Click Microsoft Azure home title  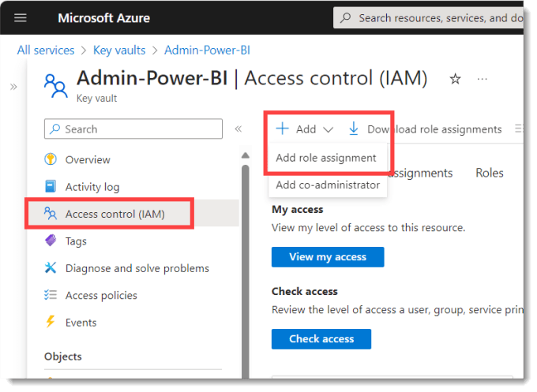tap(103, 18)
